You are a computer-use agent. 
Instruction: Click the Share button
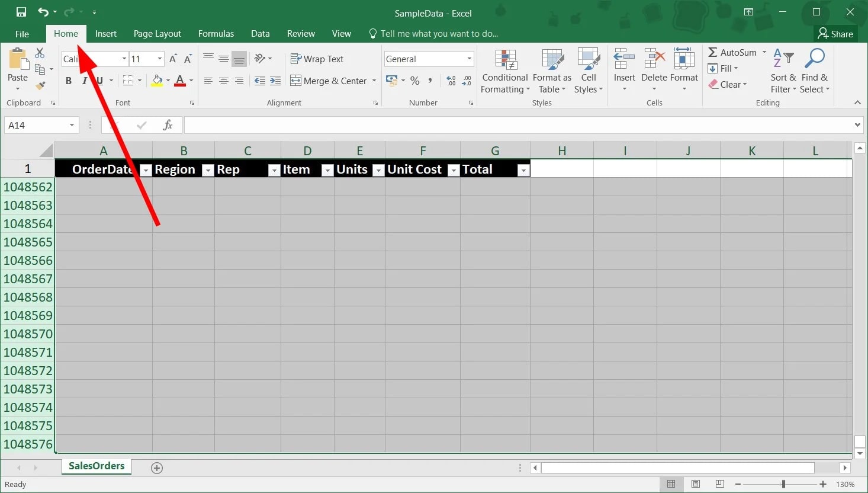tap(835, 33)
